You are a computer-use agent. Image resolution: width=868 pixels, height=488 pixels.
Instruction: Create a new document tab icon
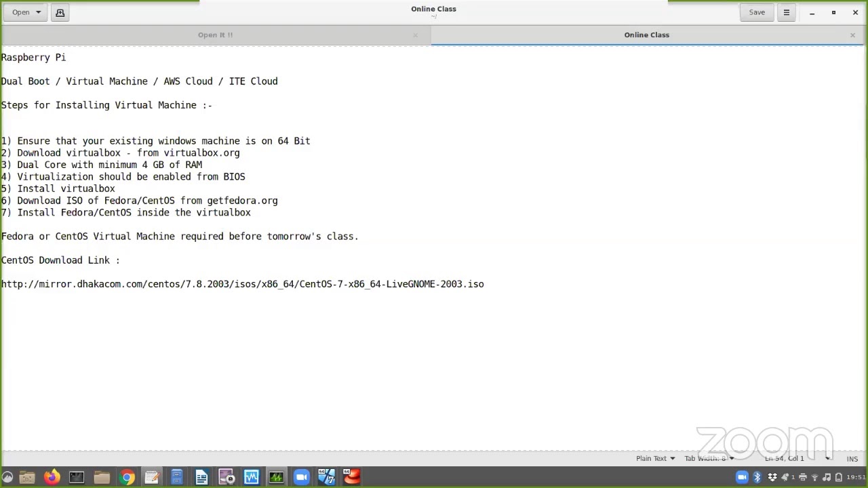(x=60, y=12)
